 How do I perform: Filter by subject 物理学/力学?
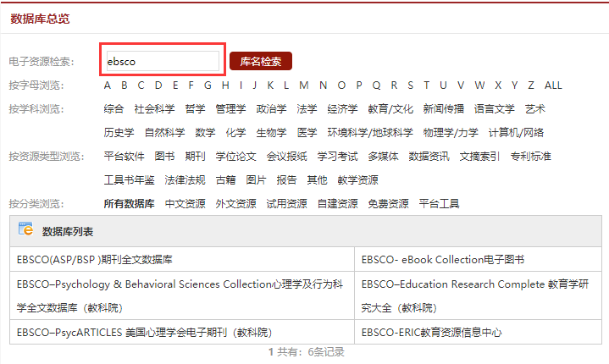451,133
